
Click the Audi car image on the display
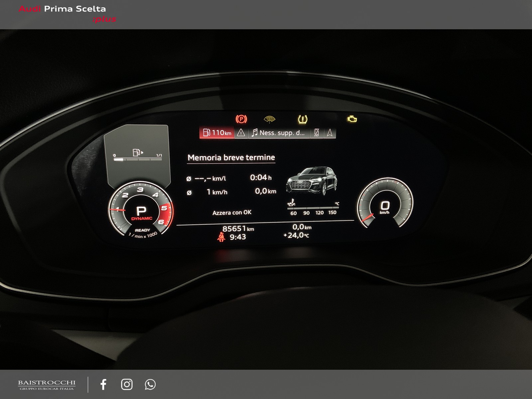click(x=312, y=181)
